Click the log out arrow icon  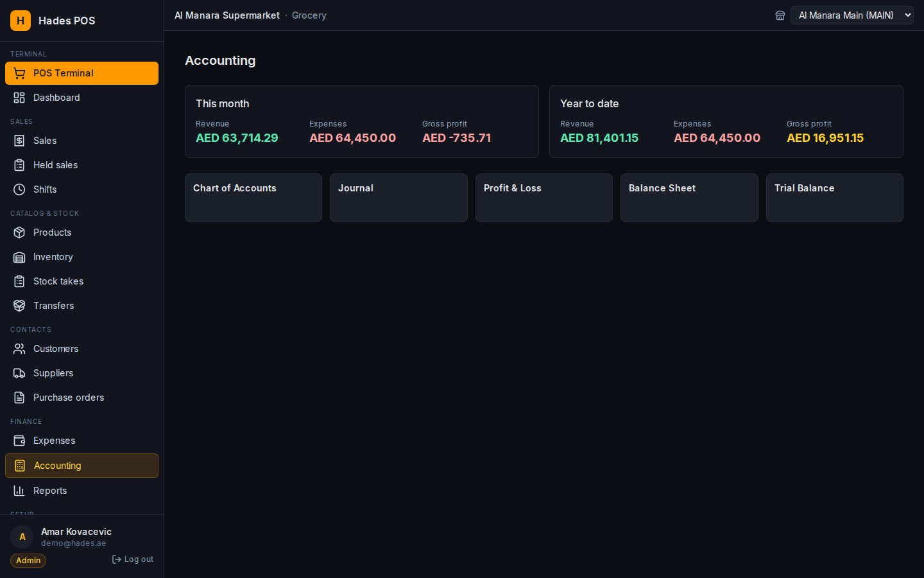click(117, 559)
